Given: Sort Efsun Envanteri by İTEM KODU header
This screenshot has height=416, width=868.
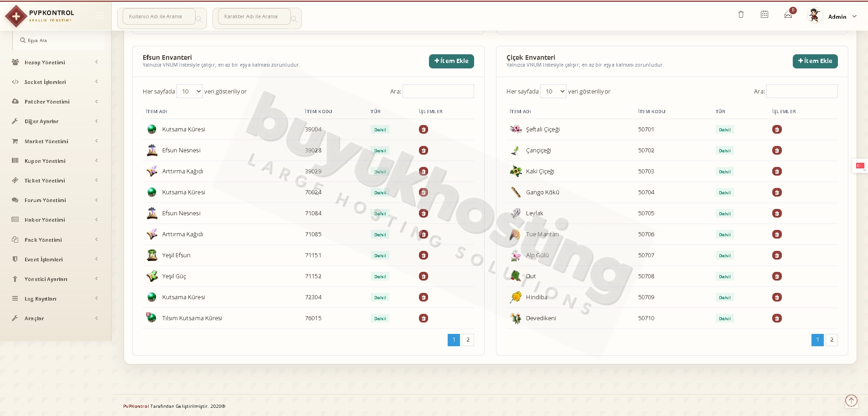Looking at the screenshot, I should [319, 112].
